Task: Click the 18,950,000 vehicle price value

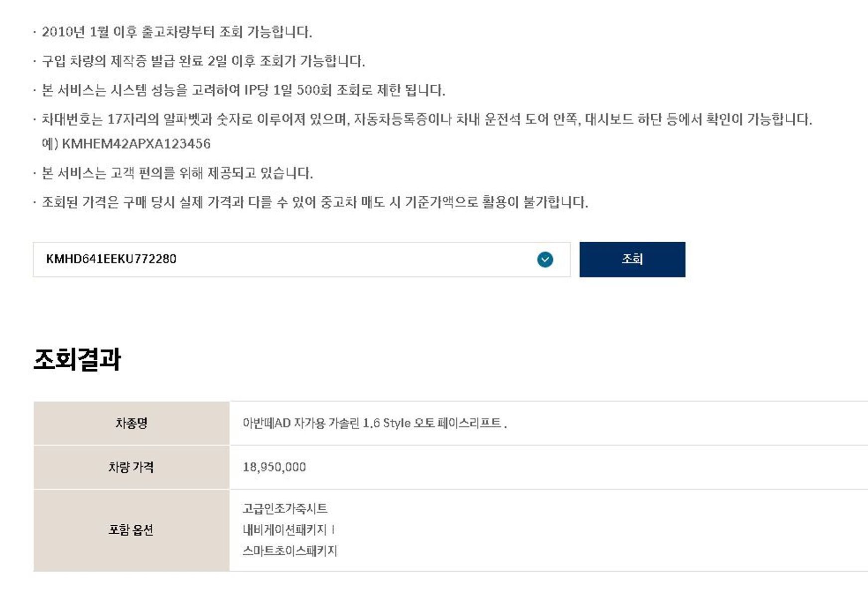Action: click(274, 467)
